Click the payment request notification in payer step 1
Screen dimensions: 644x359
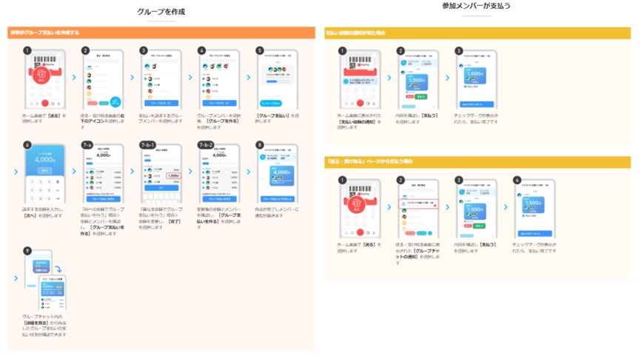[x=360, y=81]
